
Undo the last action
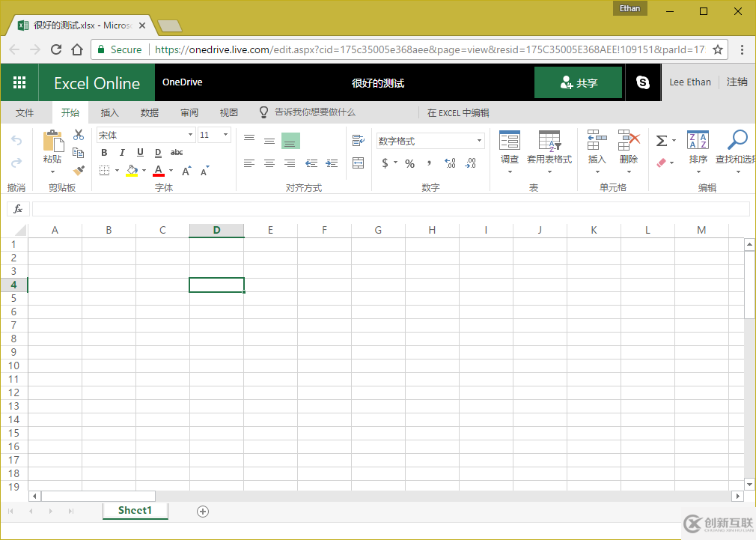pyautogui.click(x=16, y=140)
